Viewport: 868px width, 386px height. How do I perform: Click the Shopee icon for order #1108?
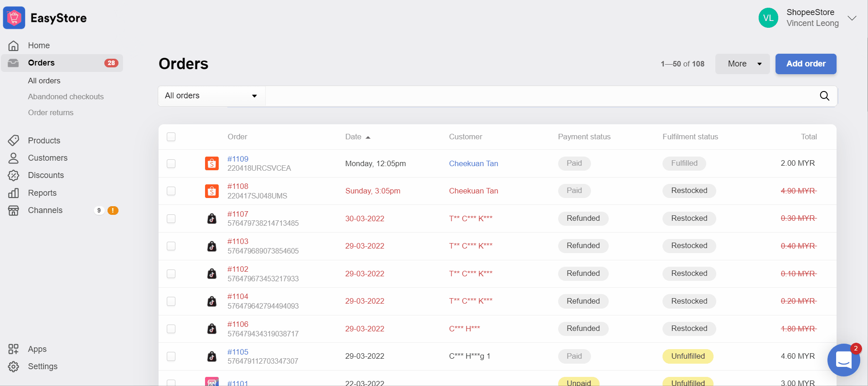click(212, 191)
